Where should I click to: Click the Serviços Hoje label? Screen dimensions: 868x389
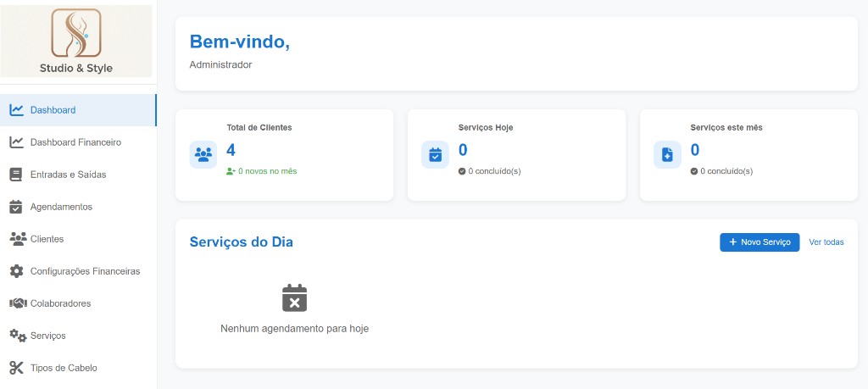[x=486, y=127]
